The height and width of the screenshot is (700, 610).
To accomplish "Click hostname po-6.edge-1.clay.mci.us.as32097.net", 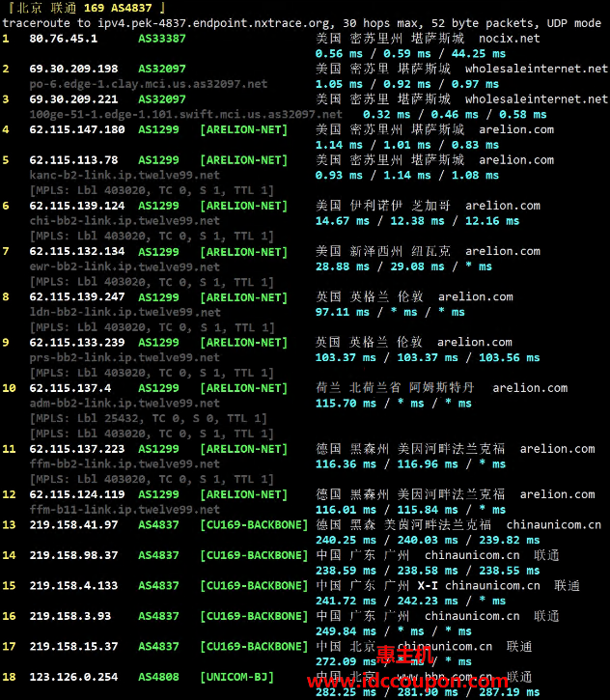I will 148,84.
